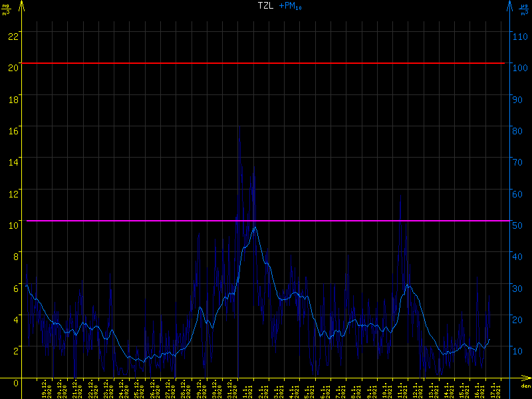
Task: Click the magenta threshold line at 50
Action: 266,220
